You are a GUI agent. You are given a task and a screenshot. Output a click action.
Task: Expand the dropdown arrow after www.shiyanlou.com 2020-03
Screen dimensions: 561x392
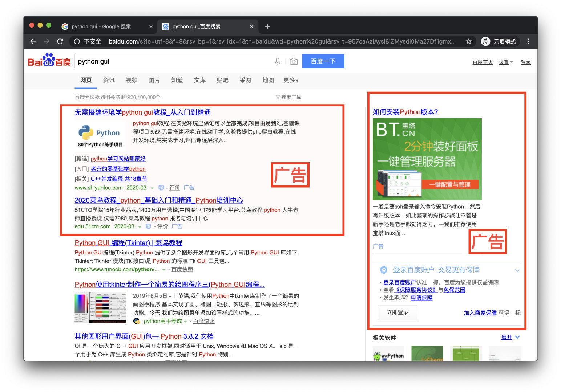tap(152, 188)
